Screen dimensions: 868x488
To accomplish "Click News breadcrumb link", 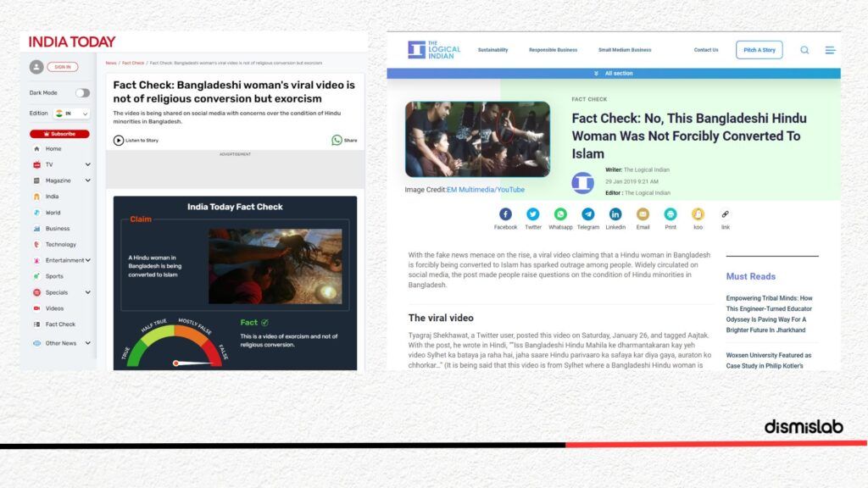I will (x=111, y=63).
